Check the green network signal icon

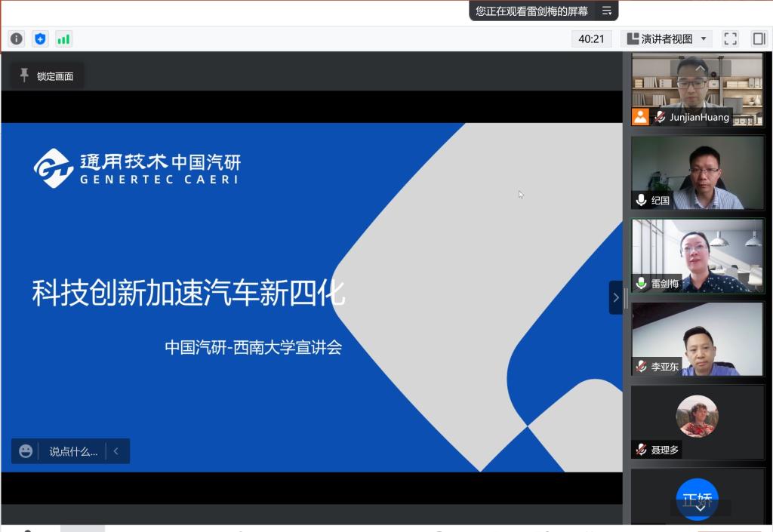63,38
